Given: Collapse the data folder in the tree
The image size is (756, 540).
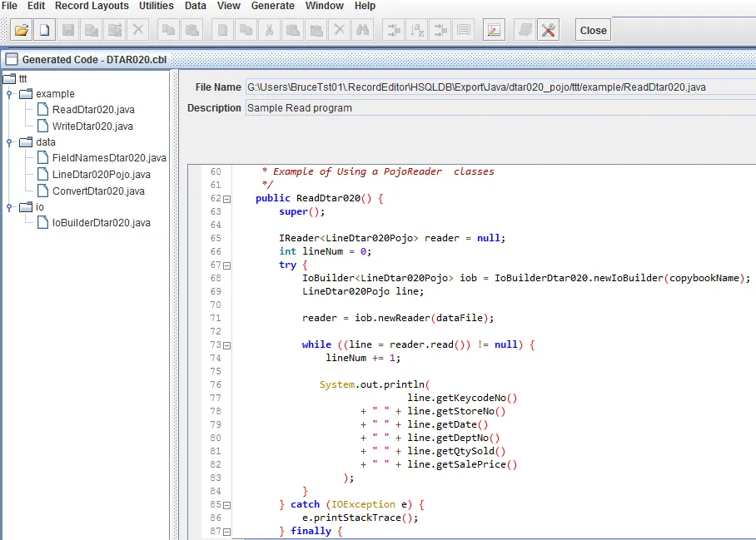Looking at the screenshot, I should (9, 142).
